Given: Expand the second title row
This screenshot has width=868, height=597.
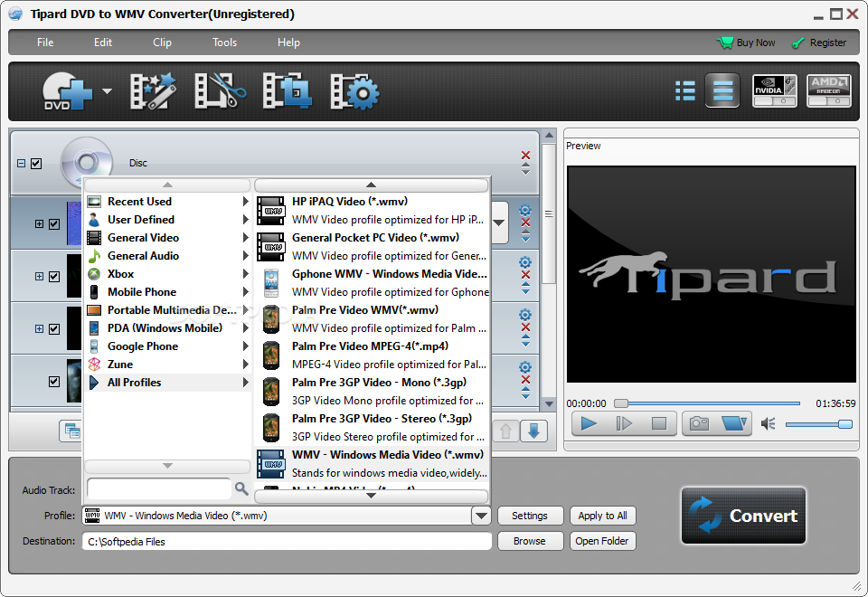Looking at the screenshot, I should click(x=39, y=277).
